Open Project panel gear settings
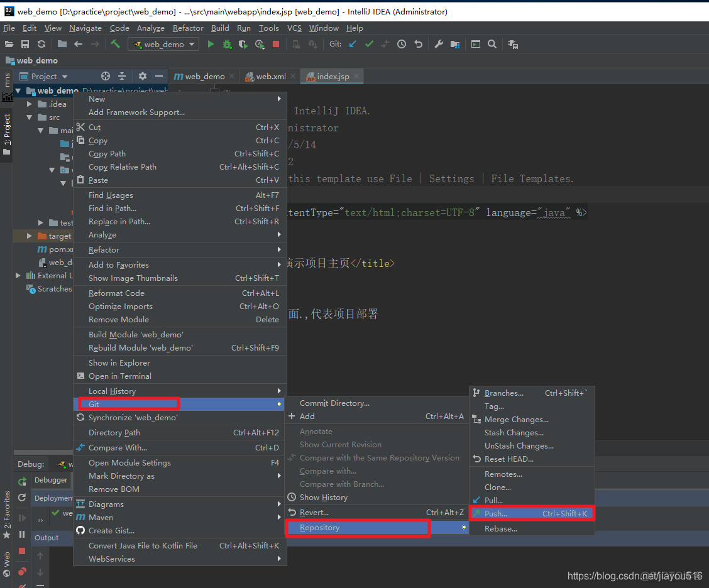The image size is (709, 588). (x=143, y=76)
